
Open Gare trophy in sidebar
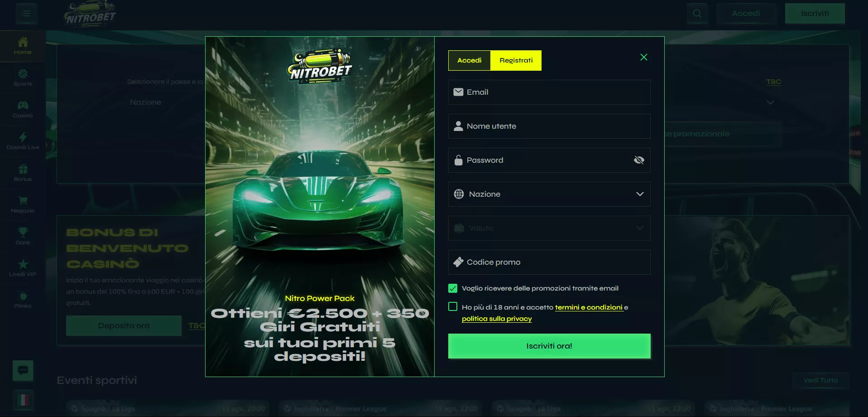click(x=23, y=237)
